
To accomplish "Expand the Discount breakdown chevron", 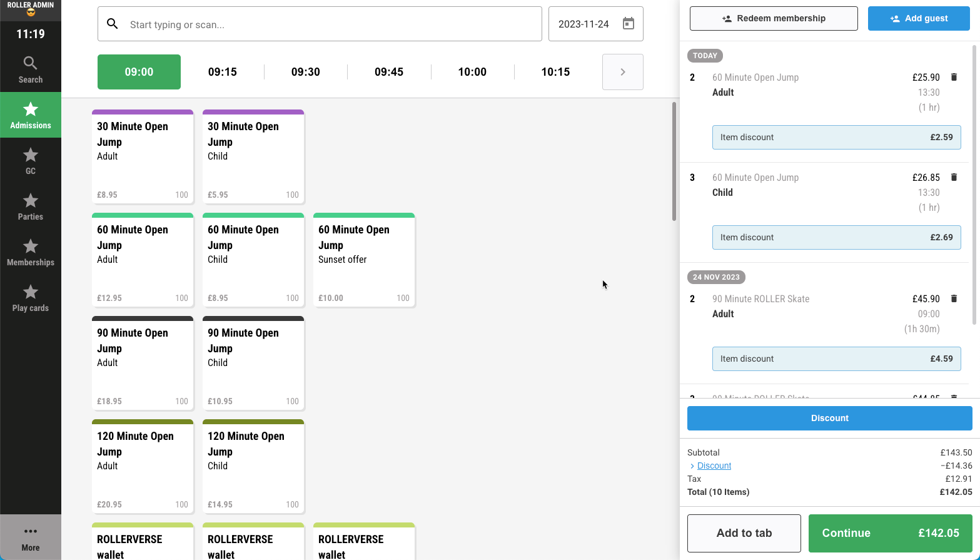I will click(692, 466).
